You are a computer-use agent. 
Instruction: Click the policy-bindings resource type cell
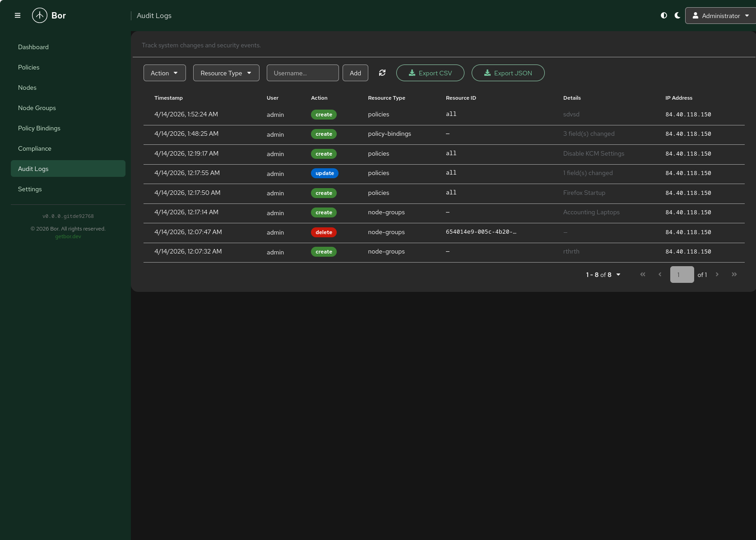[x=390, y=134]
